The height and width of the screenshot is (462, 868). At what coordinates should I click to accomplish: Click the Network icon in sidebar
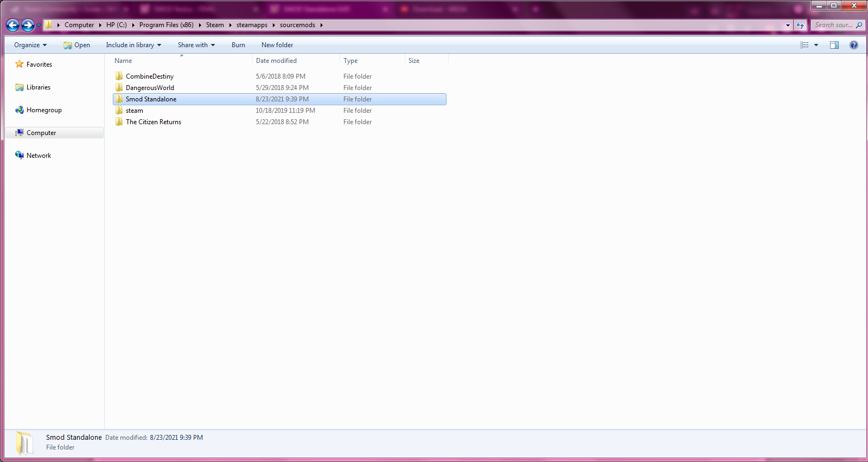click(x=20, y=155)
